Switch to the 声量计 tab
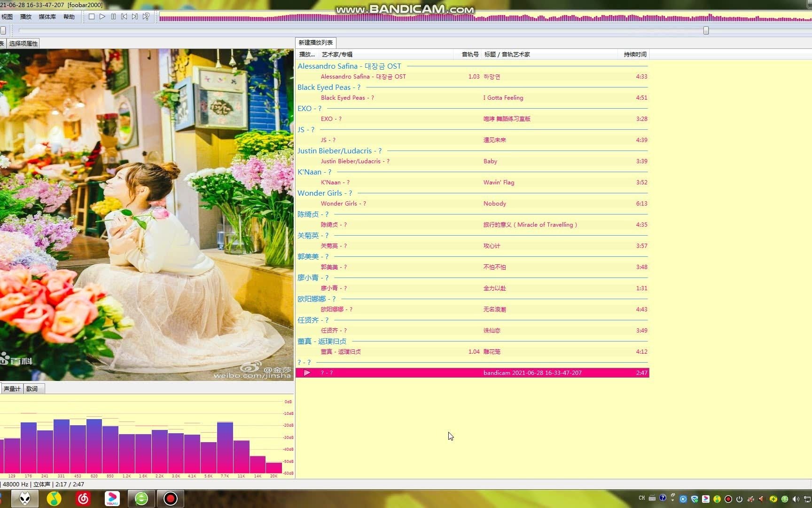 [x=12, y=389]
